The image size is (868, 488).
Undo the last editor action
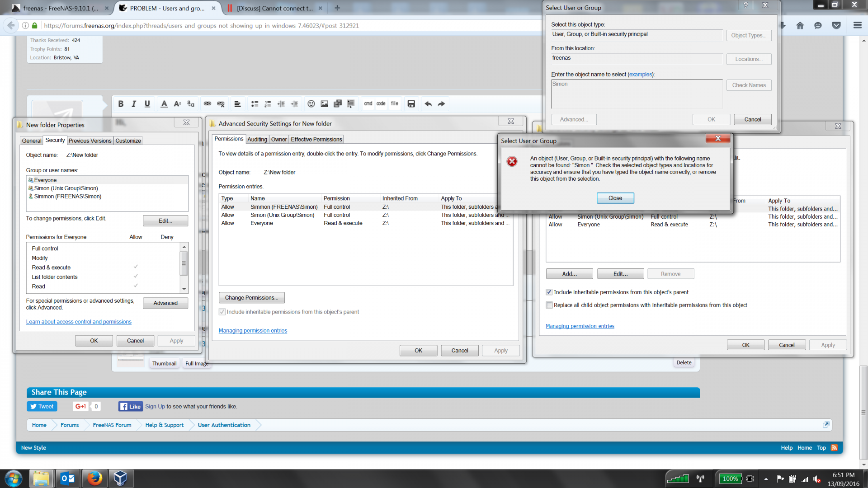[428, 104]
